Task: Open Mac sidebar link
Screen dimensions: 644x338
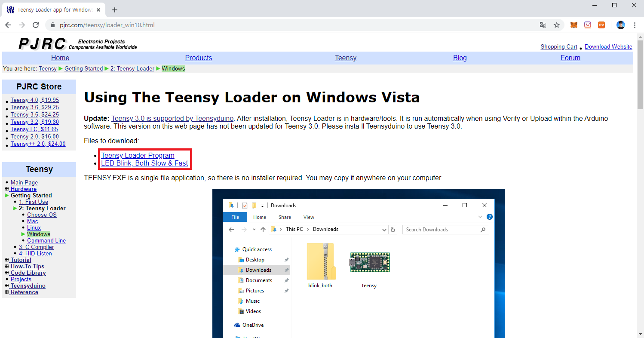Action: (x=33, y=221)
